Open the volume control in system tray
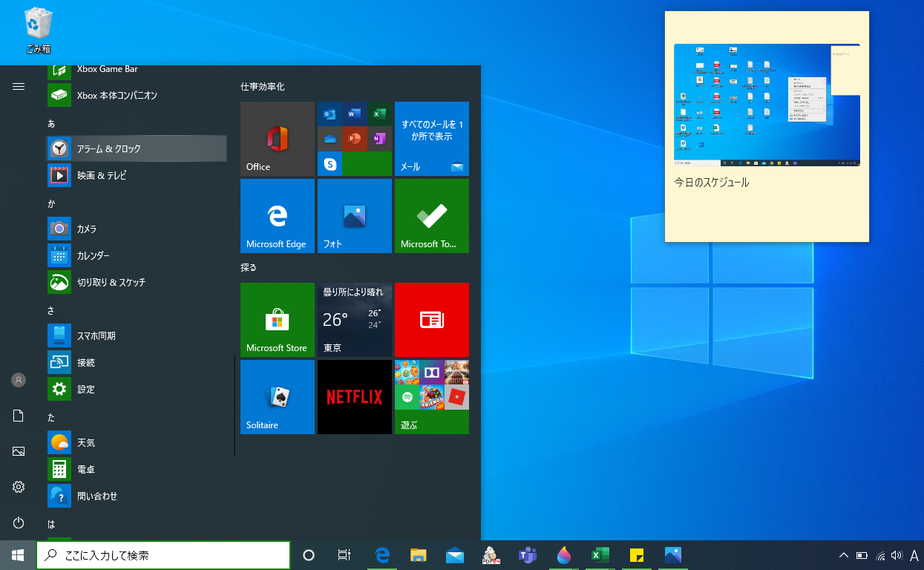Viewport: 924px width, 570px height. 897,555
